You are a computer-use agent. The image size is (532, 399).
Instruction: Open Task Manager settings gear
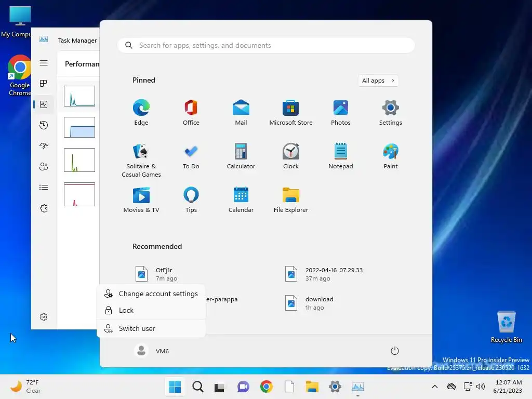pos(44,317)
